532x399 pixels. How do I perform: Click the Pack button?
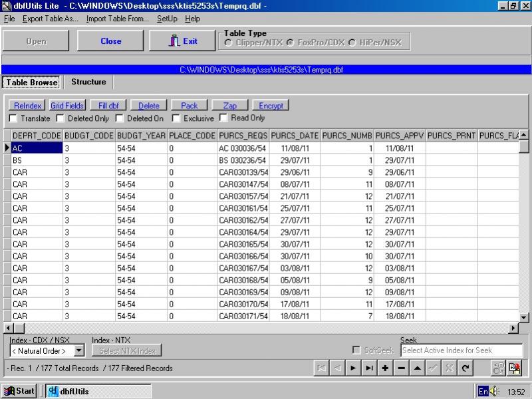click(190, 106)
